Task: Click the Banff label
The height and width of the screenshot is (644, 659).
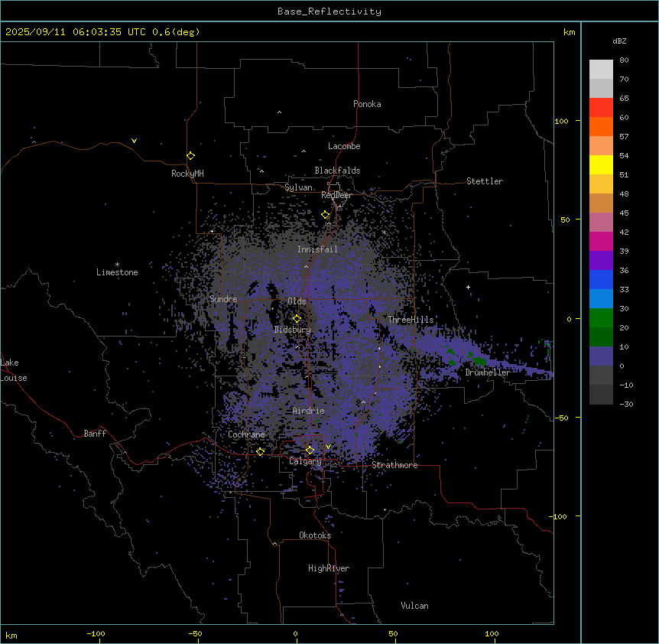Action: tap(95, 434)
